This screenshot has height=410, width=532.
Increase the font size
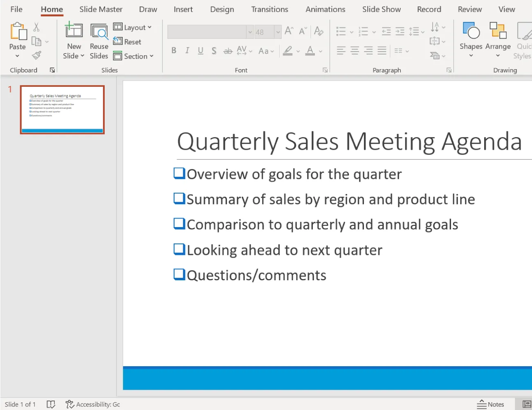pos(288,30)
